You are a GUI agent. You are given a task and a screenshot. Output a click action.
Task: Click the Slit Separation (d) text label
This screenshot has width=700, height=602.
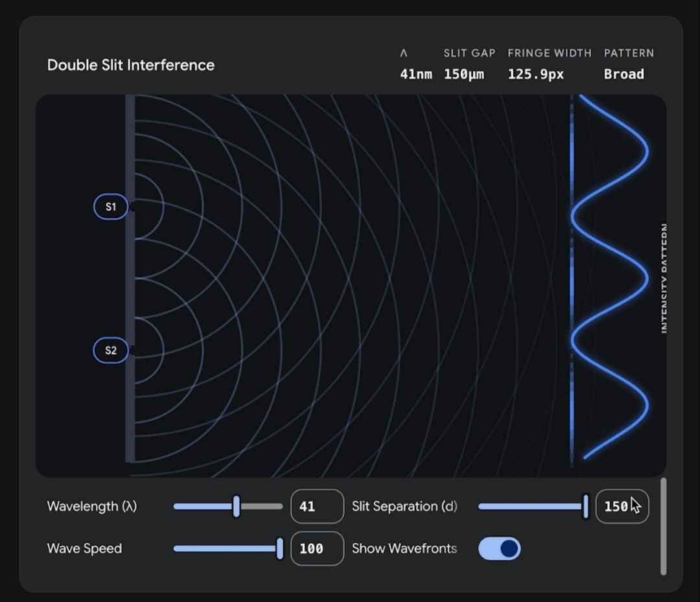tap(404, 506)
